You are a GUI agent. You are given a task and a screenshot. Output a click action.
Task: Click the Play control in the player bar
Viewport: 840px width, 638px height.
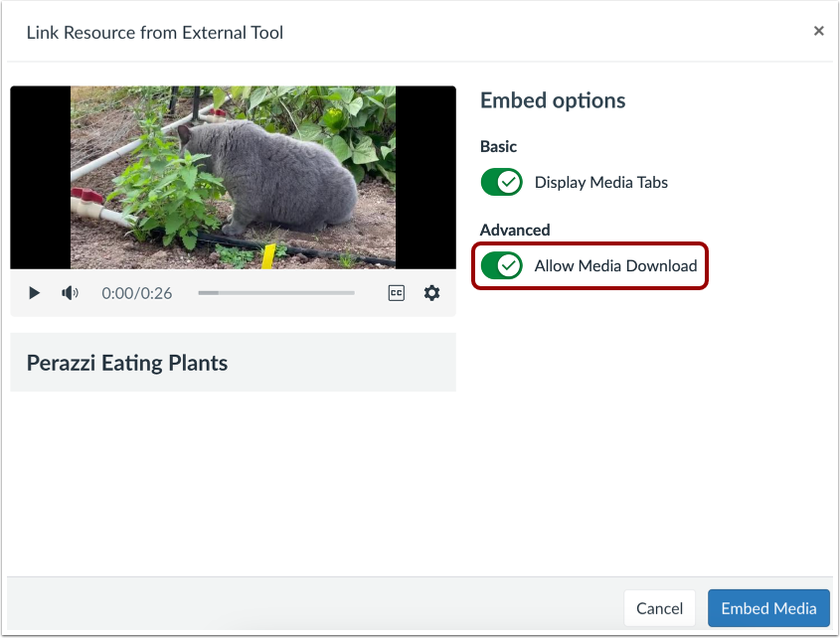click(34, 292)
